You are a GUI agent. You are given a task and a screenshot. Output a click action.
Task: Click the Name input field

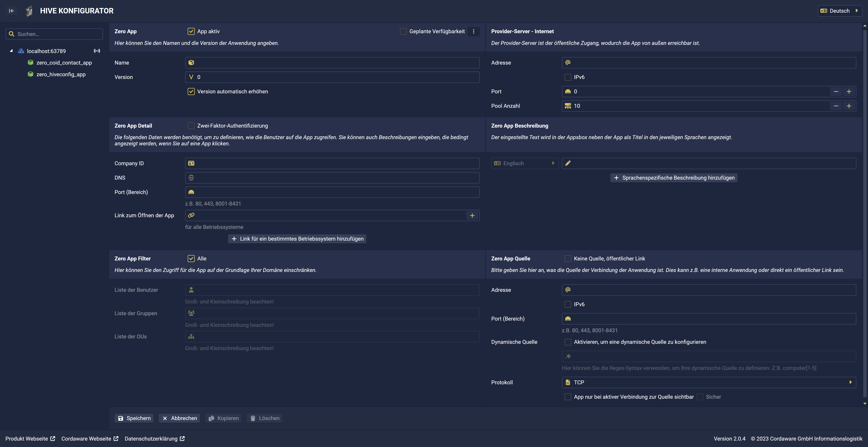point(332,63)
